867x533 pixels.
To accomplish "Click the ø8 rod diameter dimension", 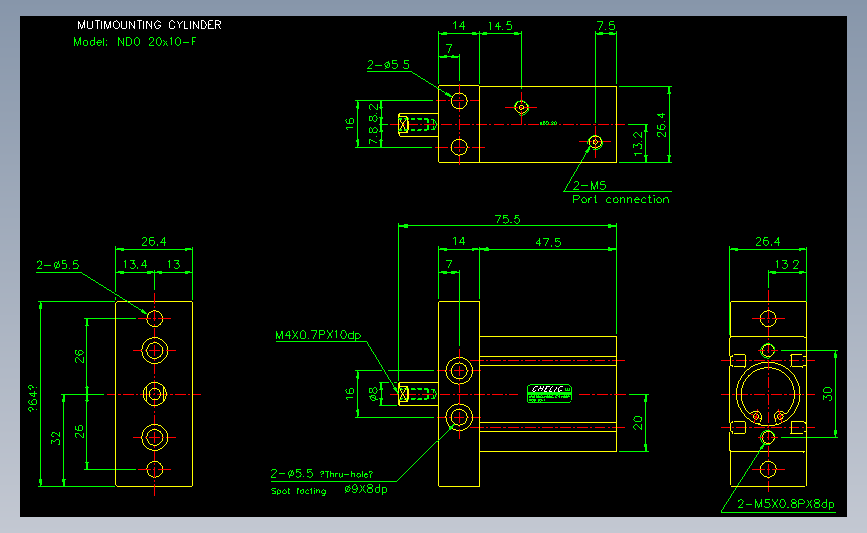I will 374,394.
